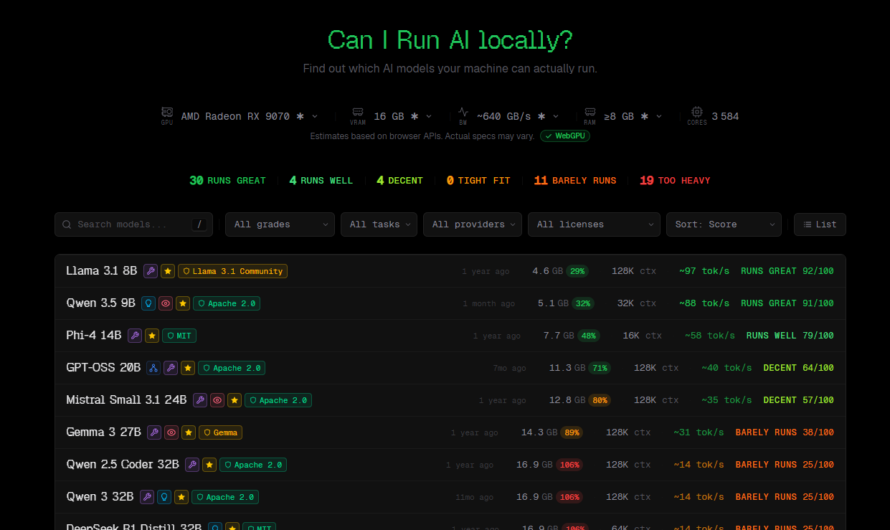
Task: Click the Gemma license badge
Action: pyautogui.click(x=220, y=432)
